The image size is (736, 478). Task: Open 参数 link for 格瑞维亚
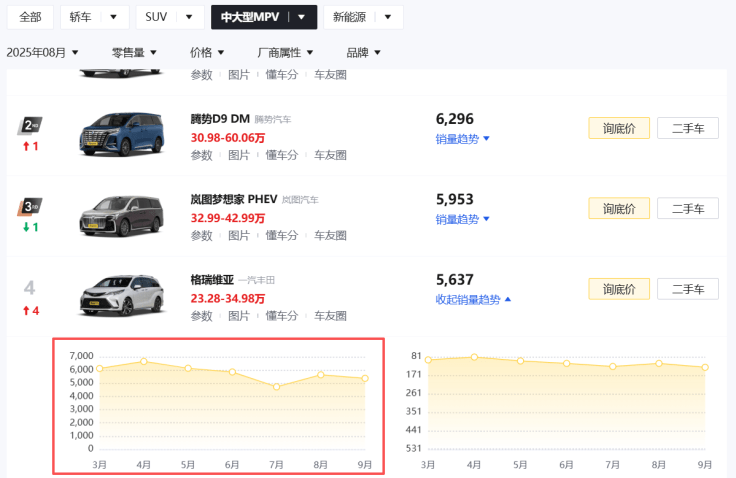pos(201,316)
